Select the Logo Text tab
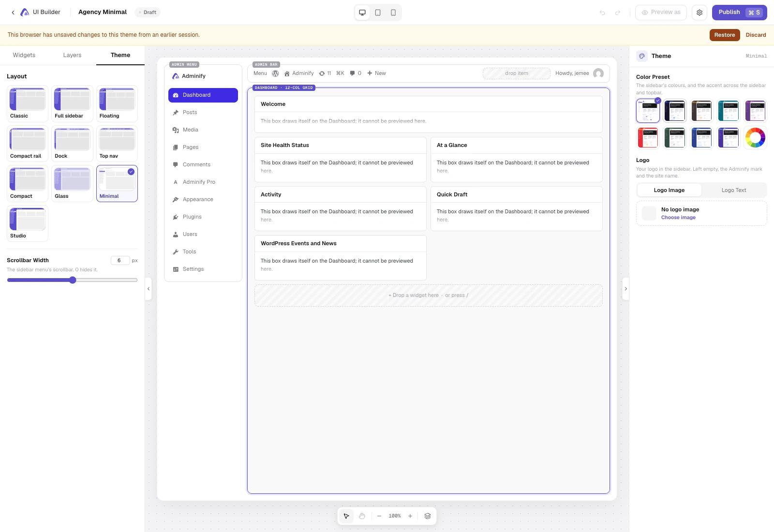 pos(734,190)
